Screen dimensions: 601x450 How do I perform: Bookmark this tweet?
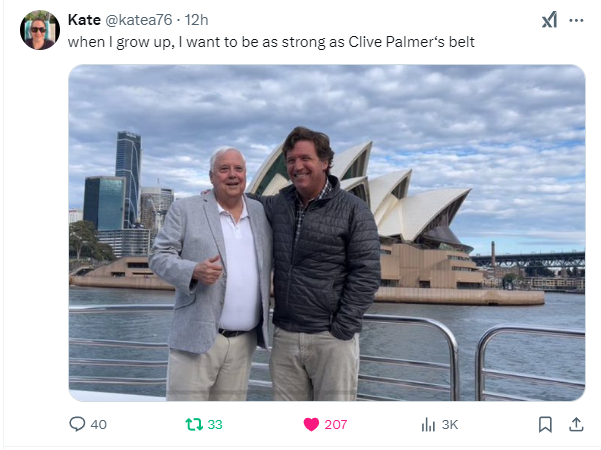pos(545,424)
